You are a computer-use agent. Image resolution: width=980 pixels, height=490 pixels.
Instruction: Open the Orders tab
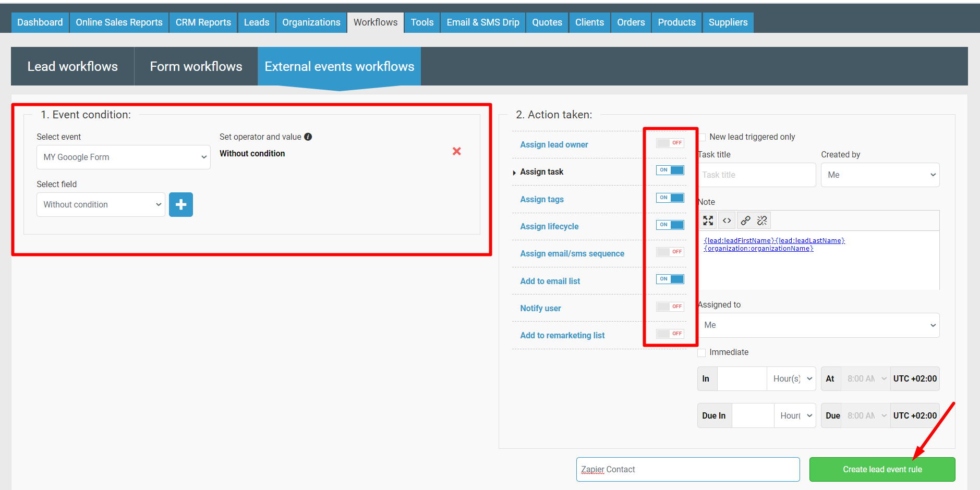pos(631,22)
